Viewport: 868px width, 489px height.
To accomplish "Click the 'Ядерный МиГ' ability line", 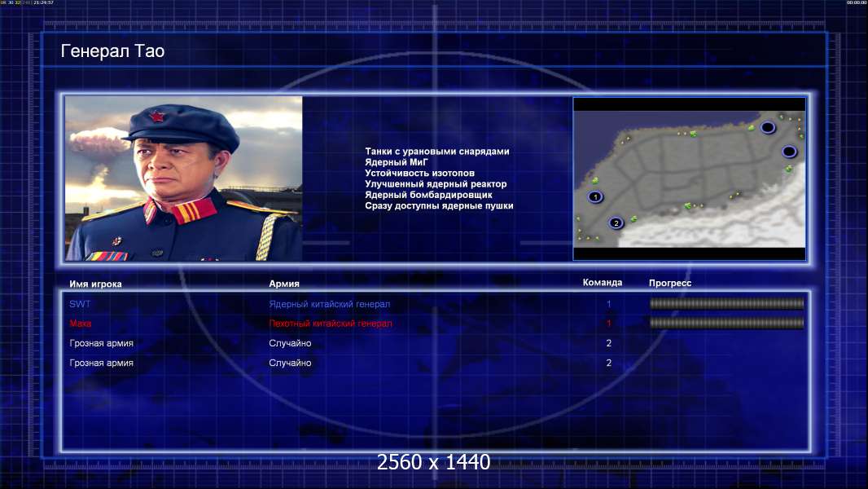I will click(x=397, y=162).
